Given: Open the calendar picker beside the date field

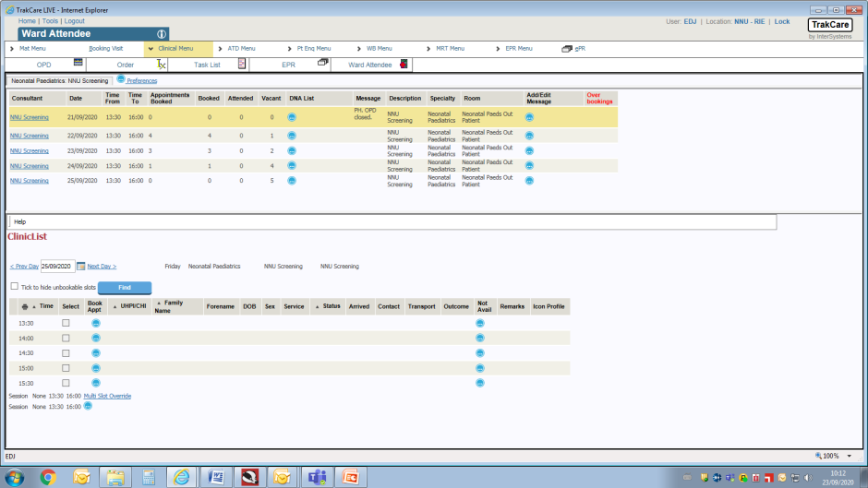Looking at the screenshot, I should pyautogui.click(x=80, y=267).
